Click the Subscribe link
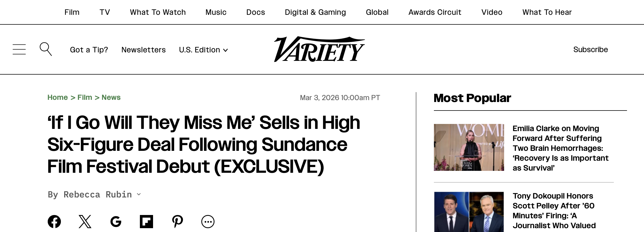Viewport: 644px width, 232px height. coord(591,49)
